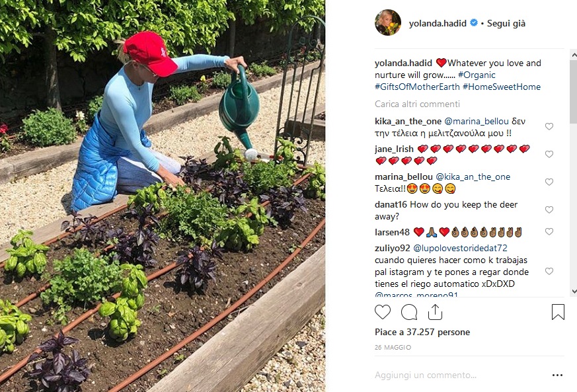Share the post with the upload icon

click(x=435, y=312)
